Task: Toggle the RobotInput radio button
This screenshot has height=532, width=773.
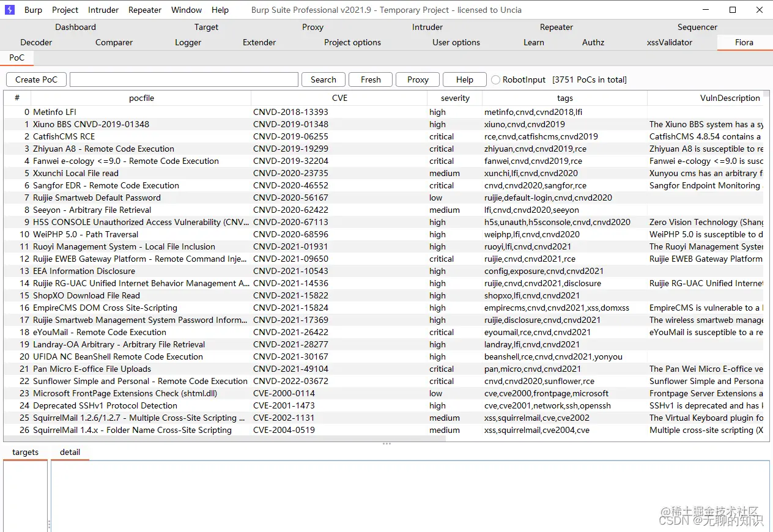Action: 496,80
